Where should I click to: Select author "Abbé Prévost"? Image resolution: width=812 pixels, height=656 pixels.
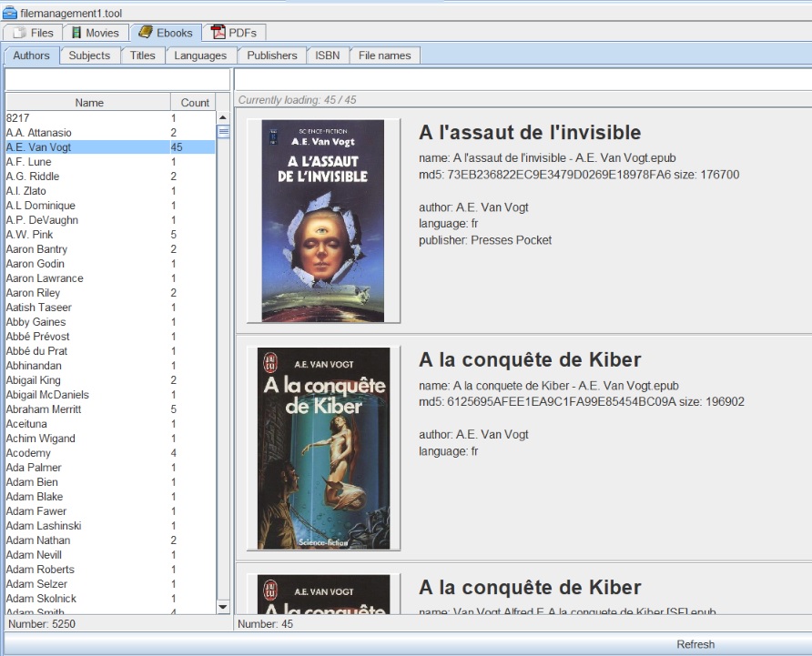point(110,336)
